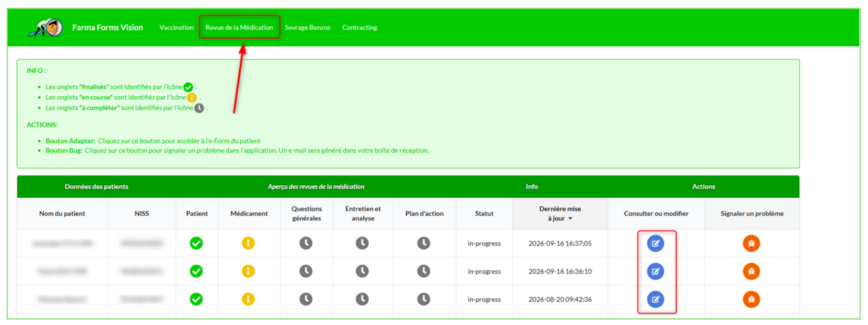Click the Signaler un problème column header
868x325 pixels.
pos(752,214)
